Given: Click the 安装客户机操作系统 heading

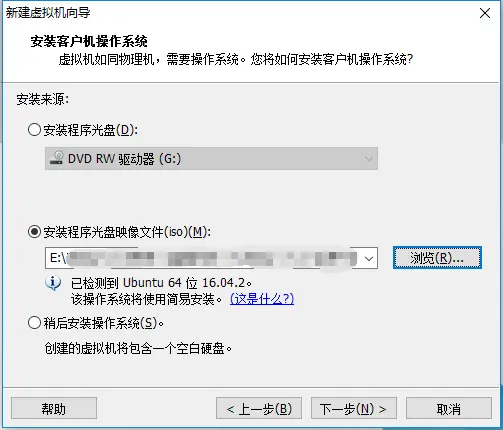Looking at the screenshot, I should (x=89, y=41).
